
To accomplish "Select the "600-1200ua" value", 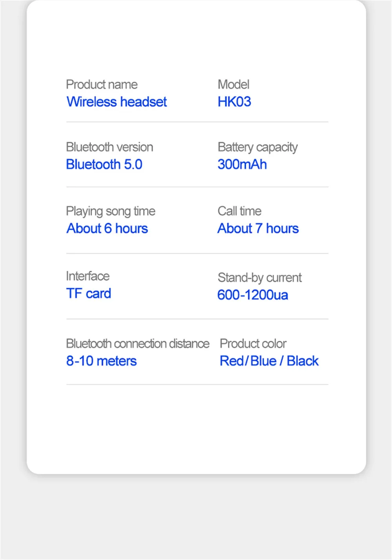I will [x=253, y=295].
